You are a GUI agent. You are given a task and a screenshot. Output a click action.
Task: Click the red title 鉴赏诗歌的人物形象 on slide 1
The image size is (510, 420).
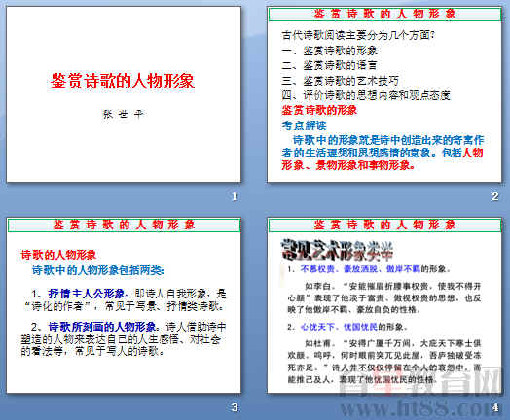click(x=123, y=81)
